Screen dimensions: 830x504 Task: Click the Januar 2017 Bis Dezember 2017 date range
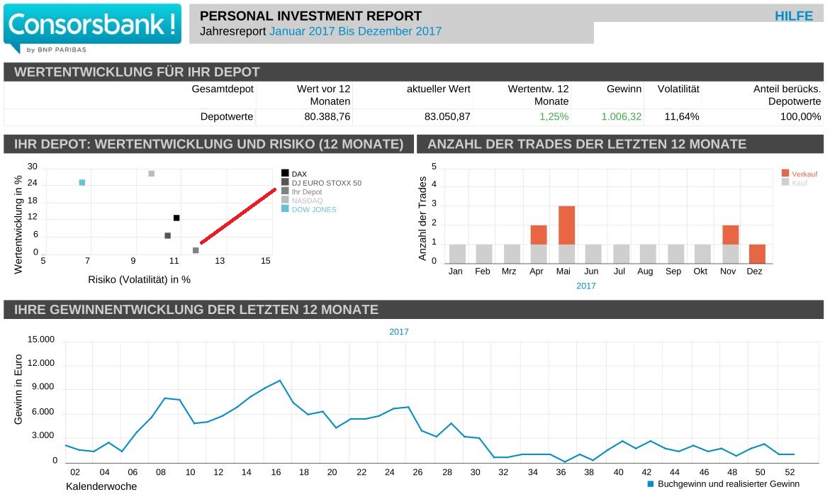(x=355, y=31)
